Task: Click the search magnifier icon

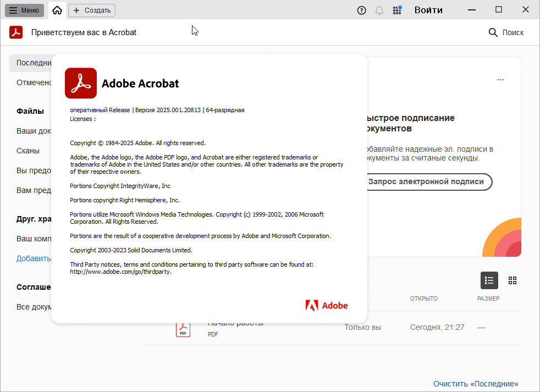Action: coord(493,32)
